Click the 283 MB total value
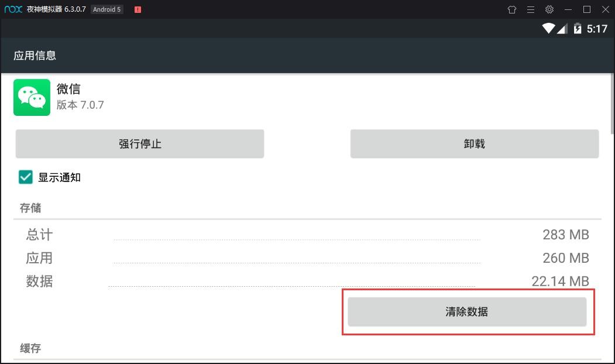 (x=566, y=235)
